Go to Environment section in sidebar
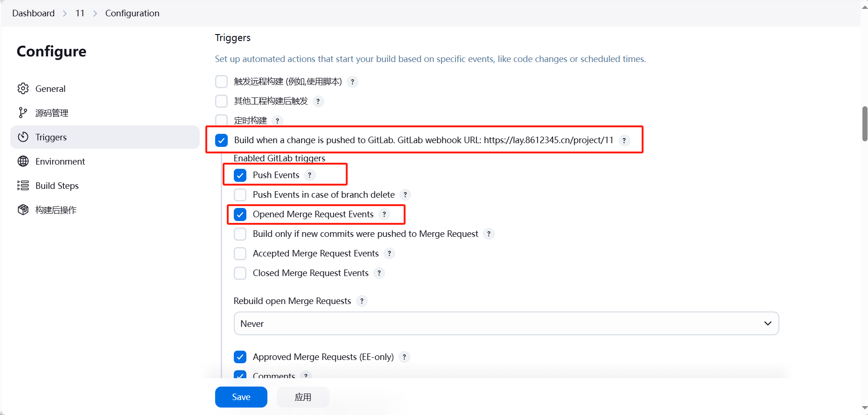868x415 pixels. pyautogui.click(x=105, y=161)
